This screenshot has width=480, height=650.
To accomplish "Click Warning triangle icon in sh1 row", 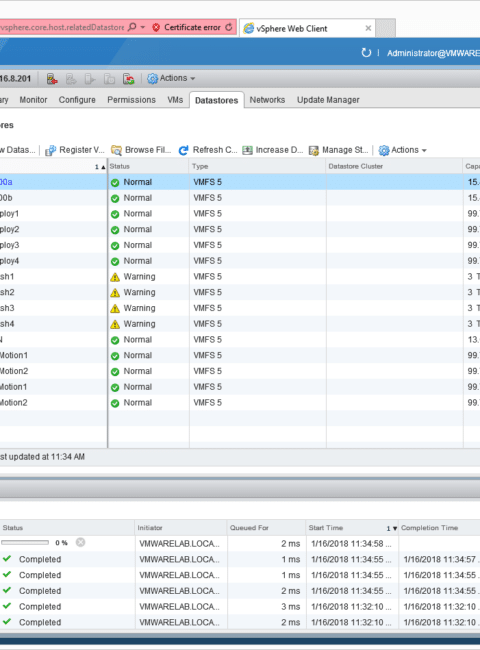I will (x=115, y=277).
